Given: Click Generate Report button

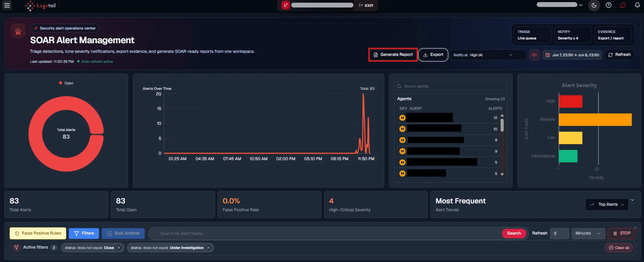Looking at the screenshot, I should (x=393, y=55).
